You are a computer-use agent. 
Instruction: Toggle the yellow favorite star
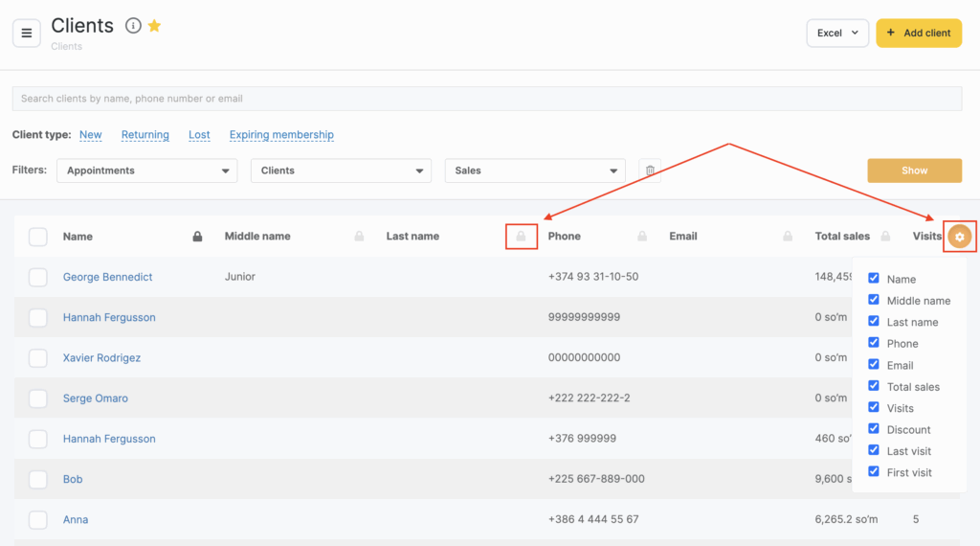154,26
